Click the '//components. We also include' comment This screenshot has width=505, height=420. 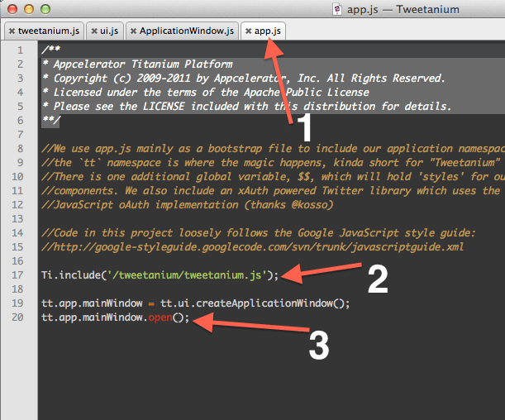click(x=271, y=191)
